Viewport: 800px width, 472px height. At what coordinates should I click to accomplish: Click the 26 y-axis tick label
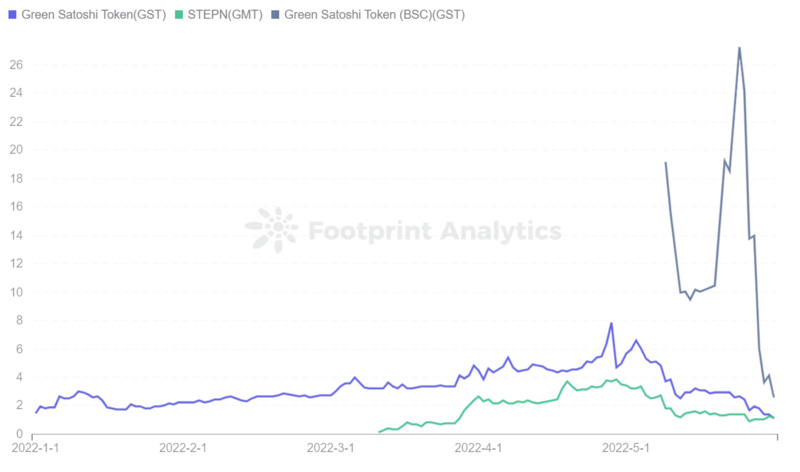point(16,65)
